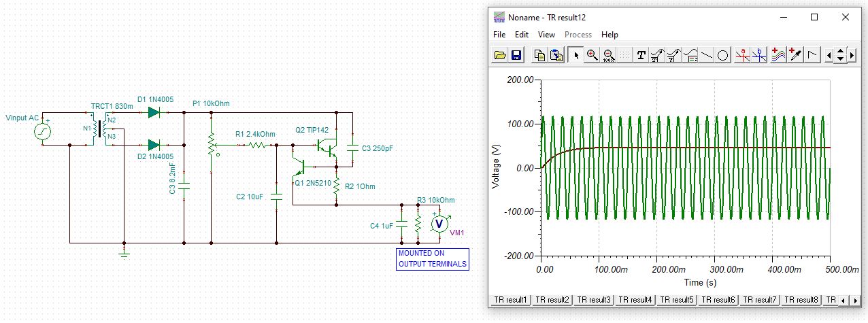Screen dimensions: 868x323
Task: Switch to the TR result3 tab
Action: [593, 300]
